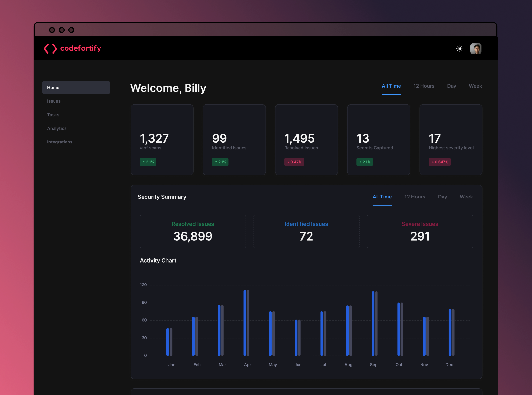Click the 0.647% down-arrow badge
Viewport: 532px width, 395px height.
click(439, 162)
